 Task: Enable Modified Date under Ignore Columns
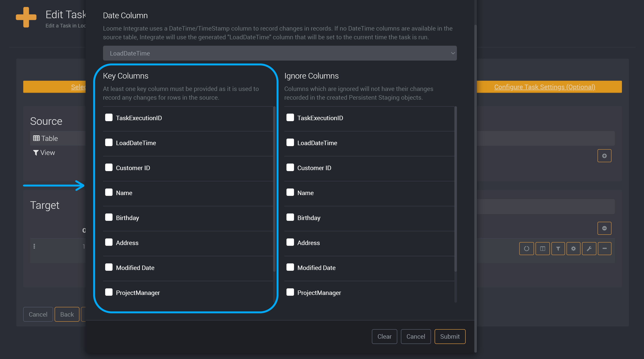click(290, 267)
